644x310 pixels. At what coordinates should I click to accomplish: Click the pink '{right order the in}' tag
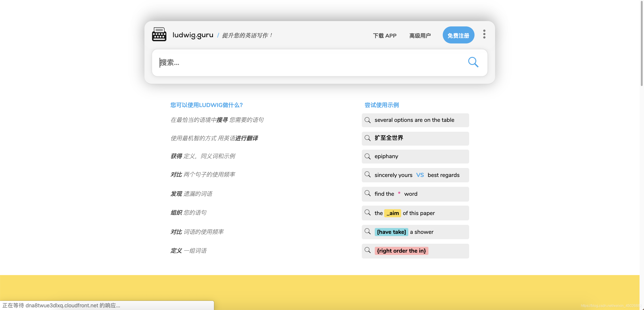coord(401,251)
